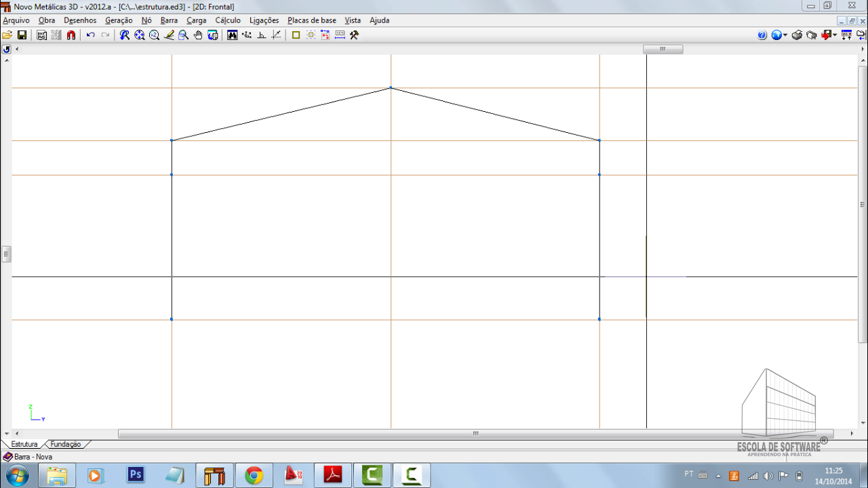Screen dimensions: 868x488
Task: Click the vertical scrollbar thumb on right
Action: coord(863,205)
